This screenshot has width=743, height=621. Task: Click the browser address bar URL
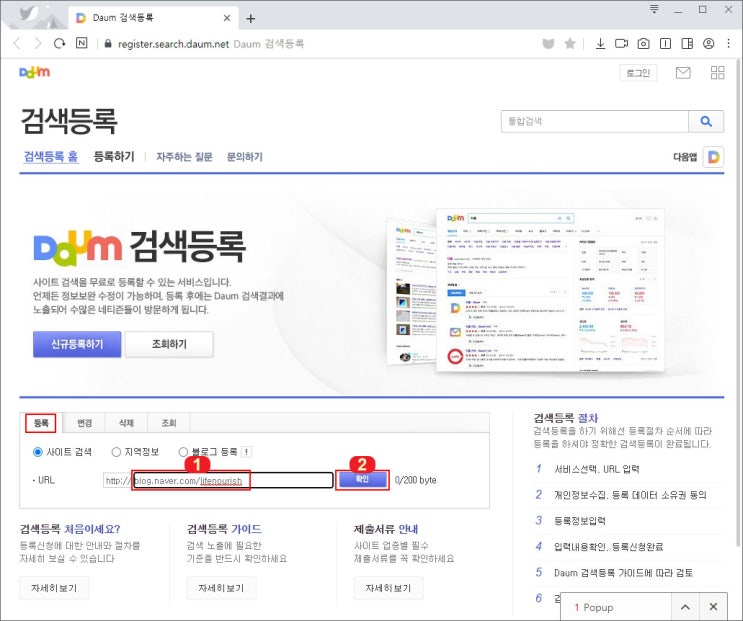pyautogui.click(x=173, y=44)
